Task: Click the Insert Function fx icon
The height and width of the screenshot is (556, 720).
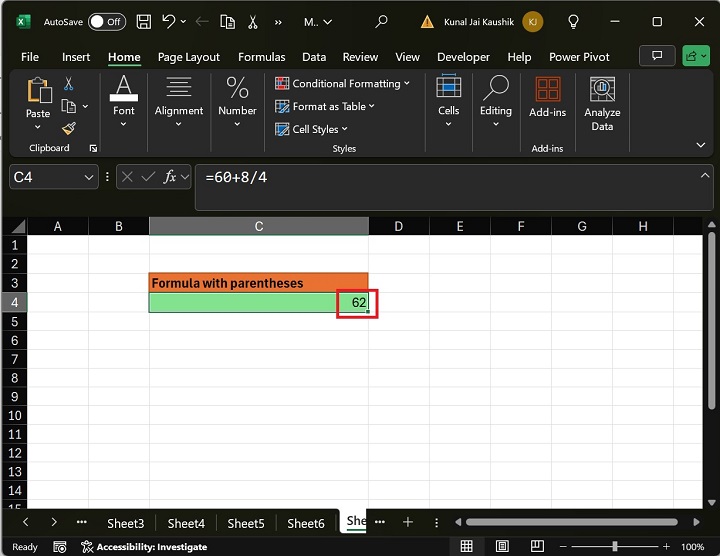Action: coord(171,177)
